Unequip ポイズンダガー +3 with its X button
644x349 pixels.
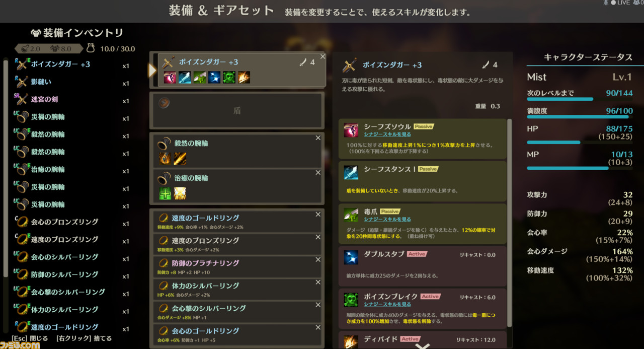[323, 56]
